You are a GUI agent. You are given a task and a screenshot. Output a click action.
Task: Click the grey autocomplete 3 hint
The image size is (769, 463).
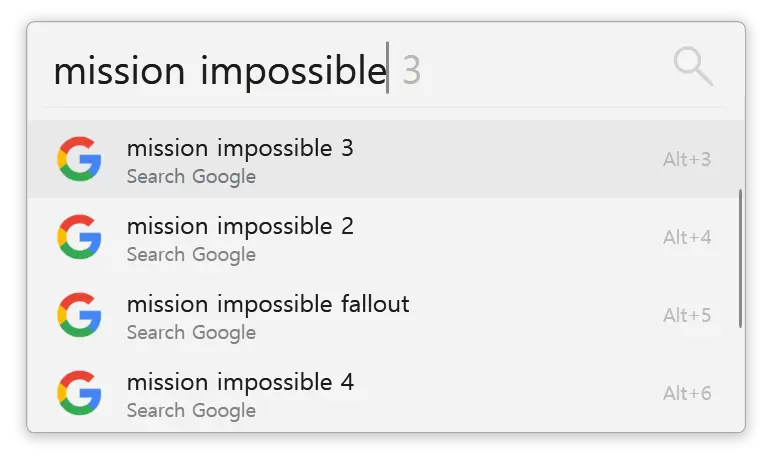tap(411, 71)
